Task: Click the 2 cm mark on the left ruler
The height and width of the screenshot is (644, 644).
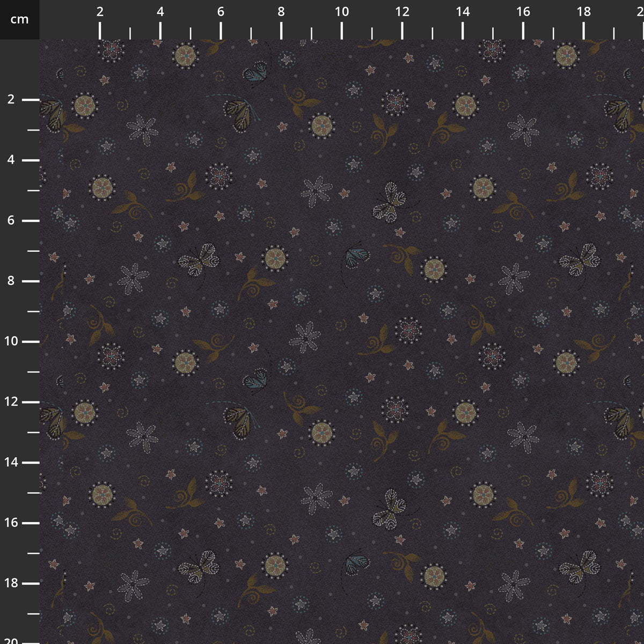Action: coord(11,100)
